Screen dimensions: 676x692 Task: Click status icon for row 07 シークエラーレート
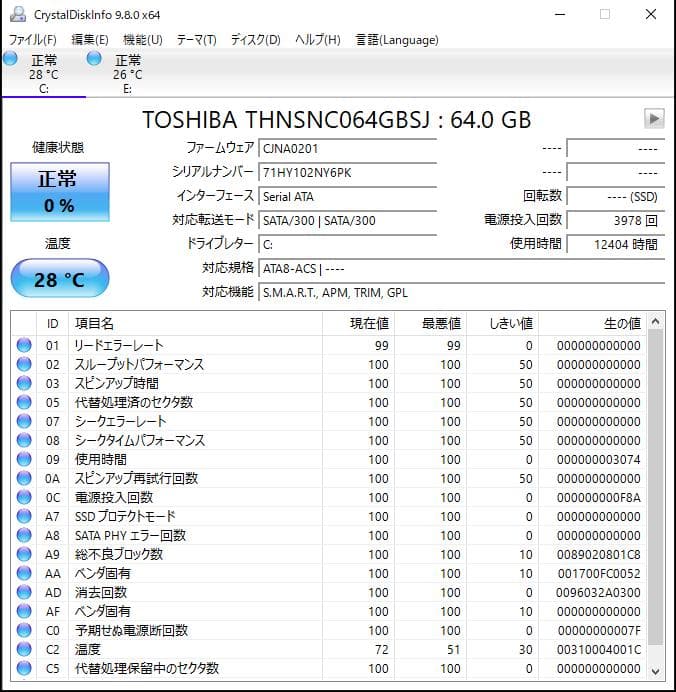pyautogui.click(x=24, y=421)
